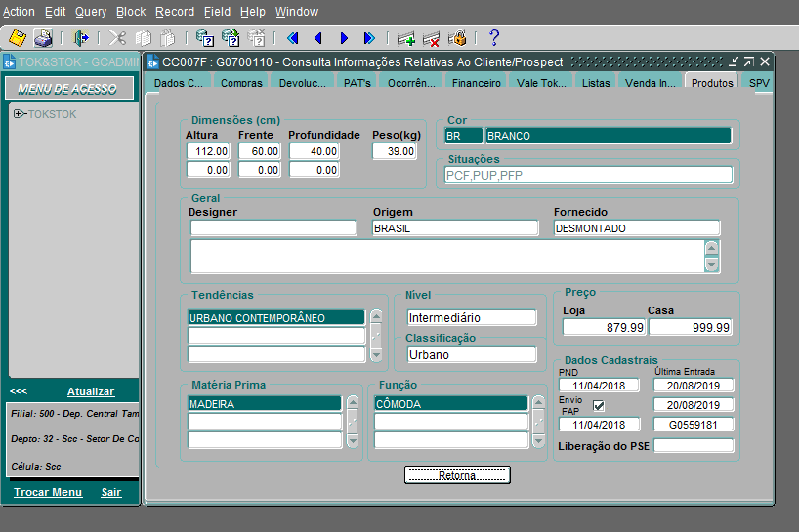Click the Altura field showing 112.00

[x=208, y=151]
